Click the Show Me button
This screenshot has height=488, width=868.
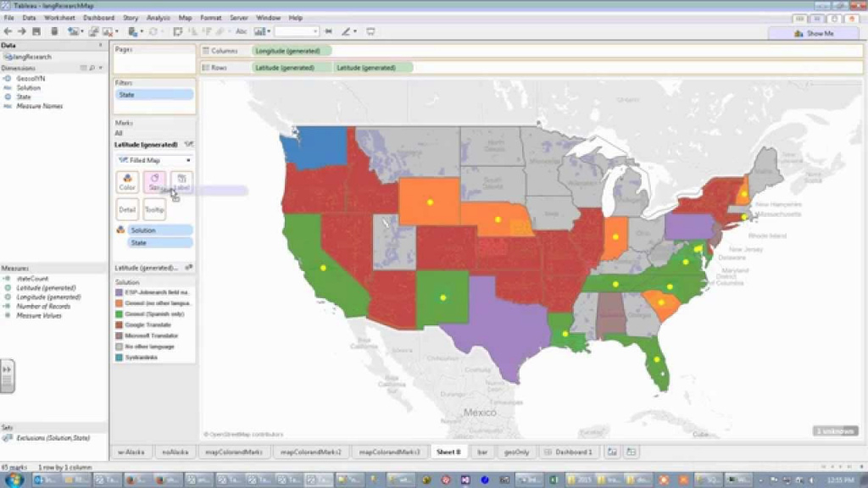pyautogui.click(x=814, y=33)
